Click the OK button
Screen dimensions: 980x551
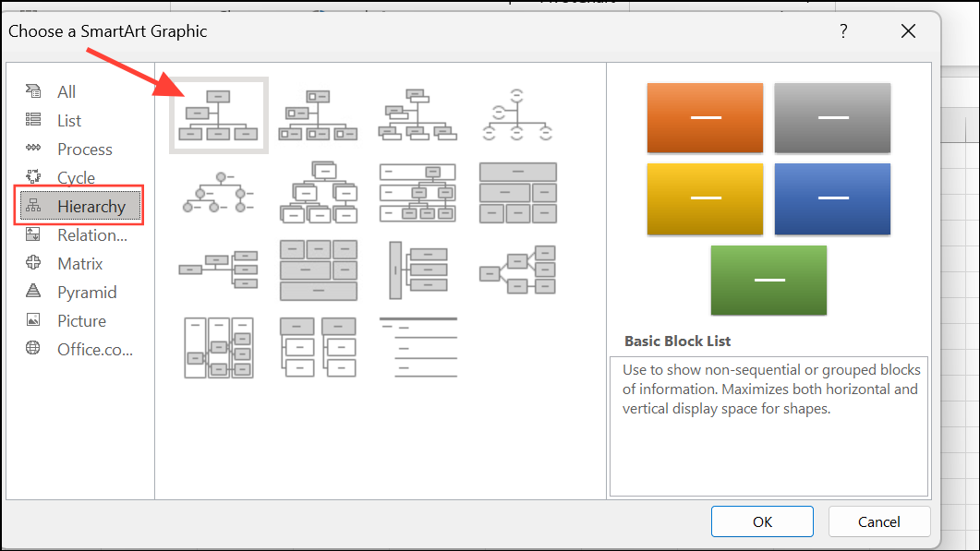[762, 521]
